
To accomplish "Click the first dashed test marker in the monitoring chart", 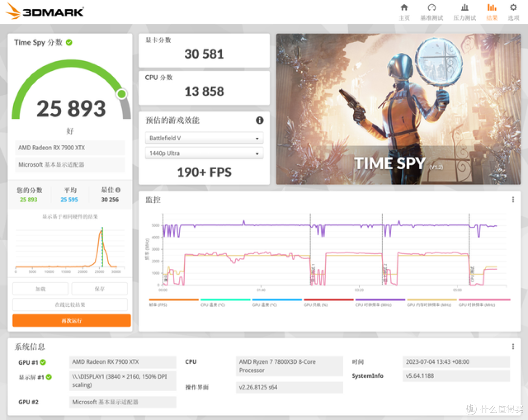I will tap(163, 249).
